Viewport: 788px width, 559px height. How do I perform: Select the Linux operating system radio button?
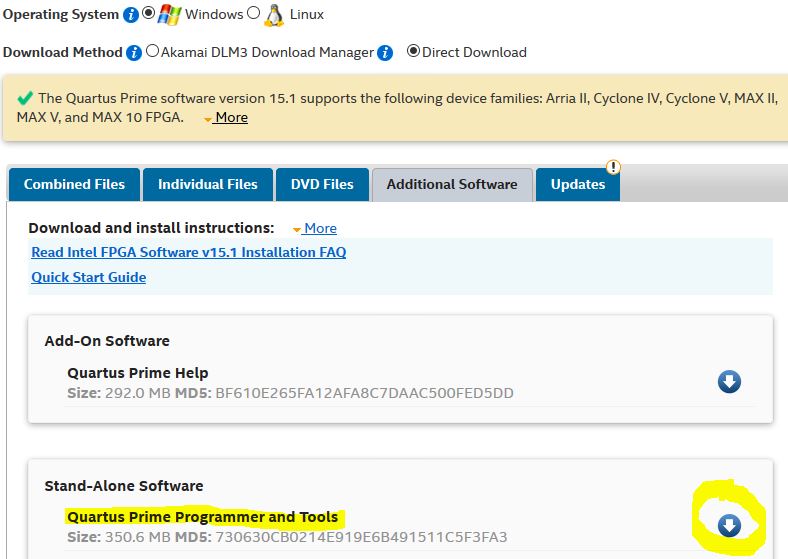254,13
